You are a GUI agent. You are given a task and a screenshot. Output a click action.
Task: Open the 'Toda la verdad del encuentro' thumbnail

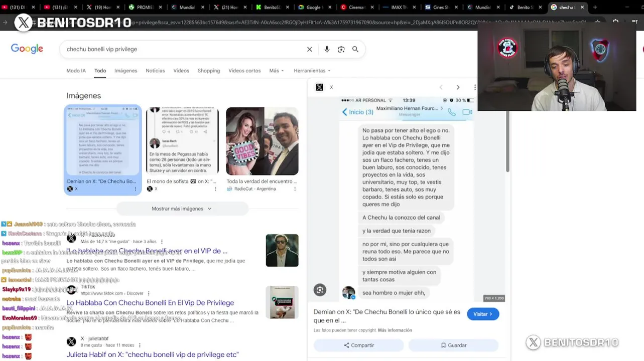[262, 141]
